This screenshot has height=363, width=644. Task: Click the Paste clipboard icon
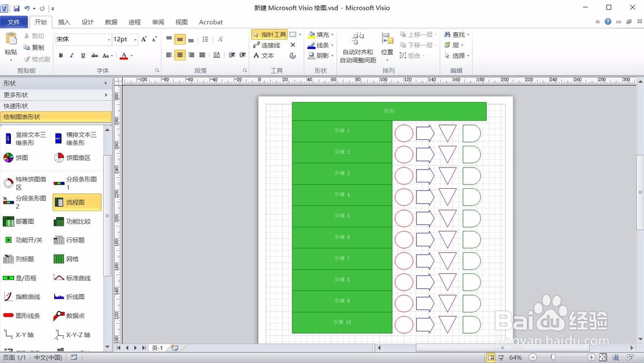[x=11, y=39]
